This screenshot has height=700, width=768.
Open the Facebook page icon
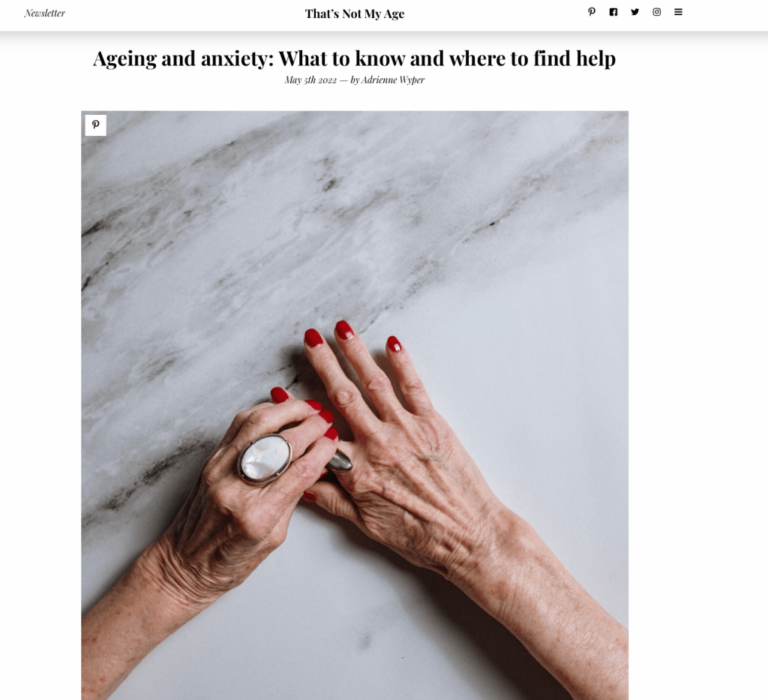tap(613, 12)
